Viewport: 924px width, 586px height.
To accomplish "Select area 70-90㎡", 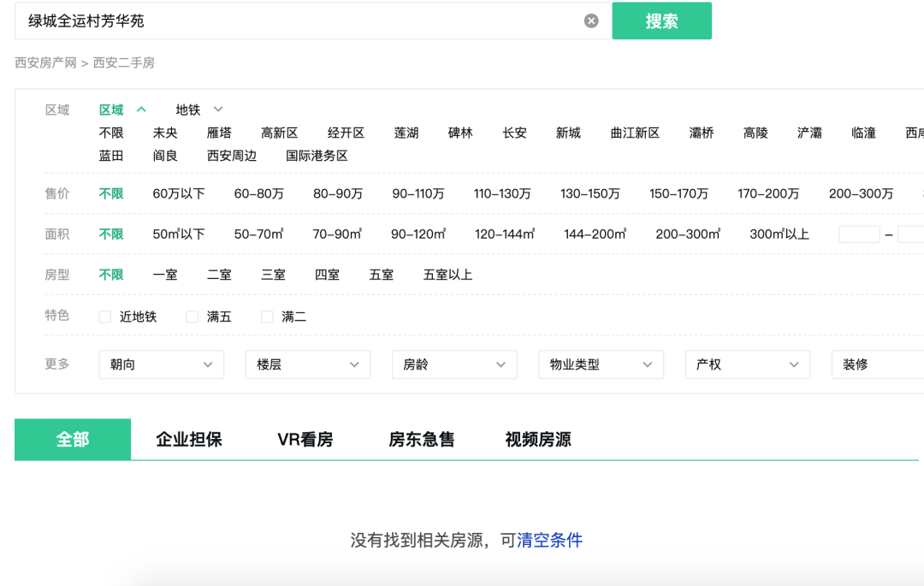I will [x=337, y=234].
